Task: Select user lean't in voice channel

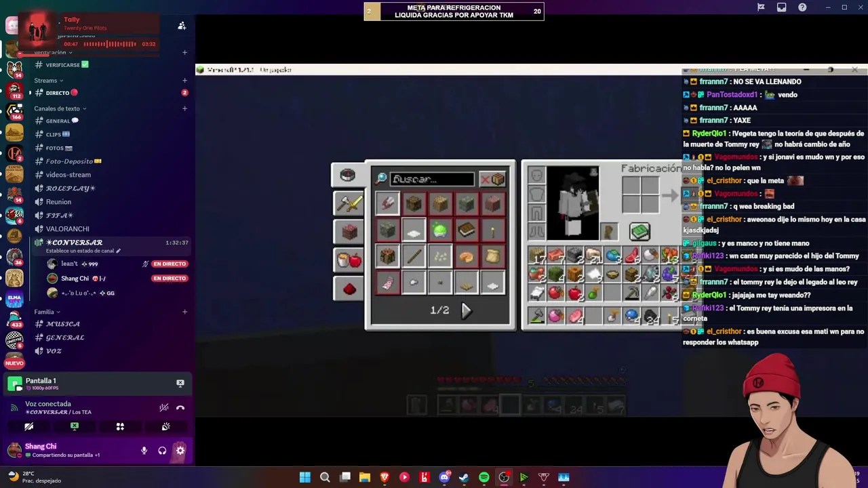Action: tap(71, 264)
